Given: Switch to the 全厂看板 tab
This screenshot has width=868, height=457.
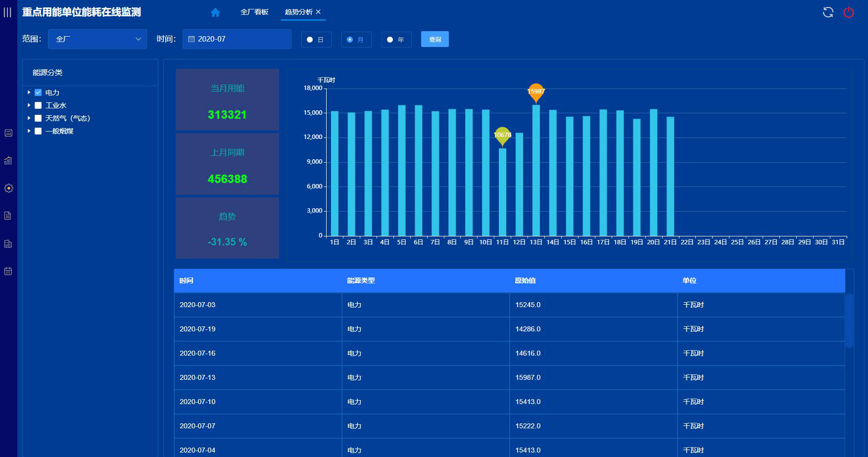Looking at the screenshot, I should (x=254, y=12).
